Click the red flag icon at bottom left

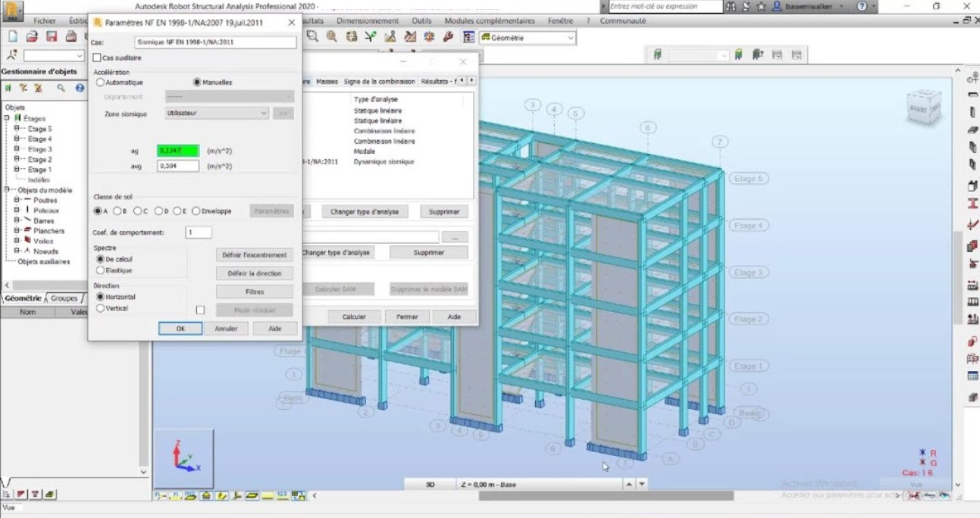click(x=21, y=495)
